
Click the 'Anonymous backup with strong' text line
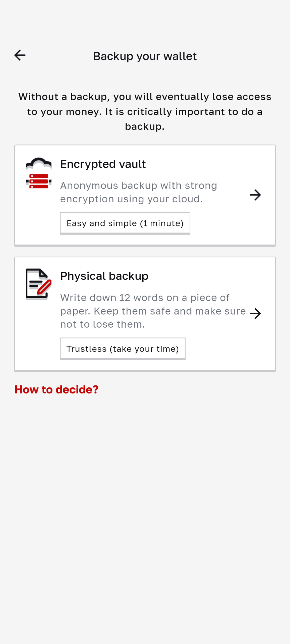click(x=138, y=185)
